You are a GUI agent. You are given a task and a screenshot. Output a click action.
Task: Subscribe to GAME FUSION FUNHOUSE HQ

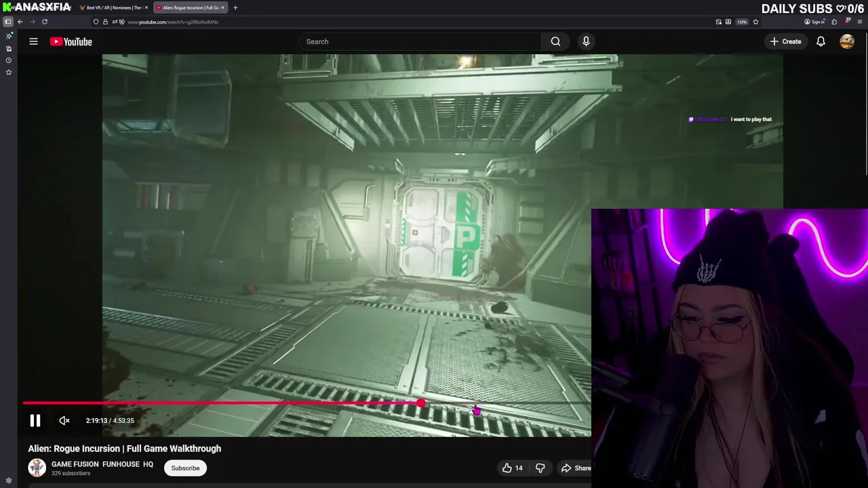point(185,468)
